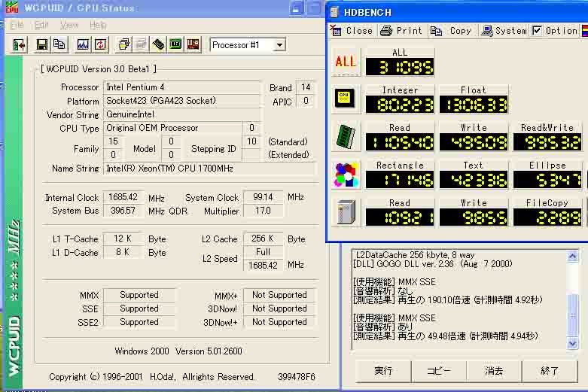Image resolution: width=588 pixels, height=392 pixels.
Task: Click the log scrollbar up arrow
Action: pos(572,257)
